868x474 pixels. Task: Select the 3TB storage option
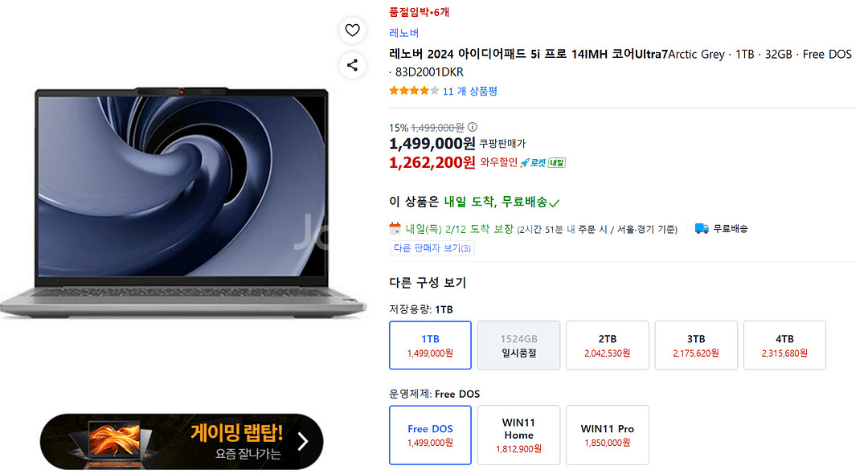[696, 345]
